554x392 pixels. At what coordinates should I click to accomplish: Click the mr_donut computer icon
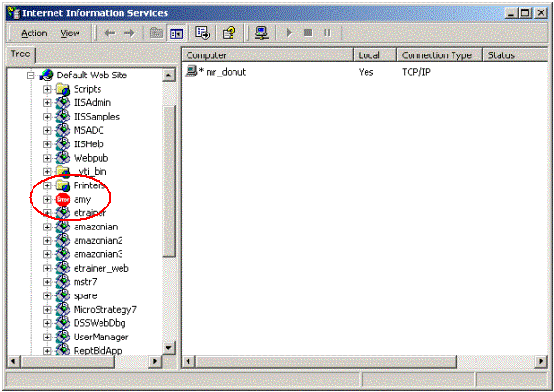click(x=190, y=72)
